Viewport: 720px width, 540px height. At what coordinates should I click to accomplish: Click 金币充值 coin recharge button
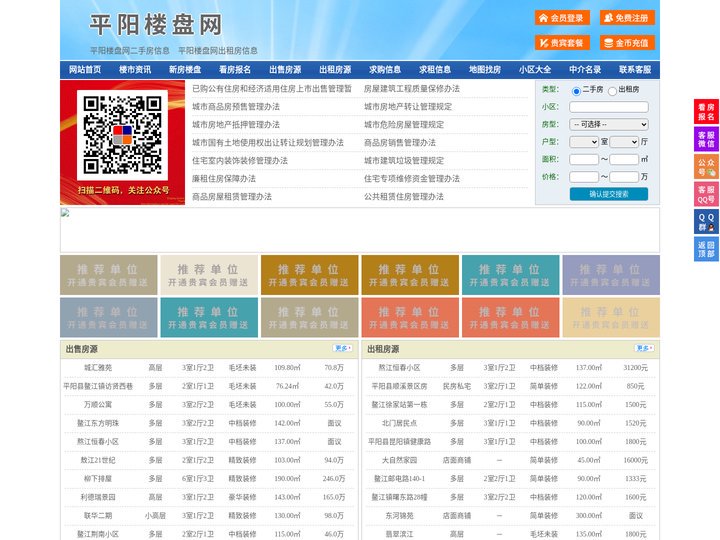[627, 43]
